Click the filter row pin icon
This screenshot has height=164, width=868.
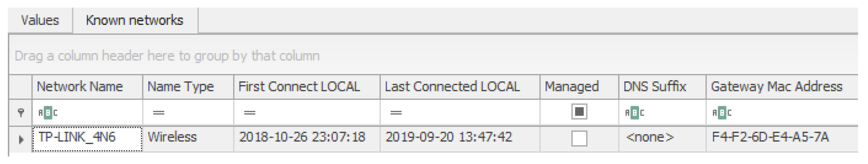click(x=21, y=112)
